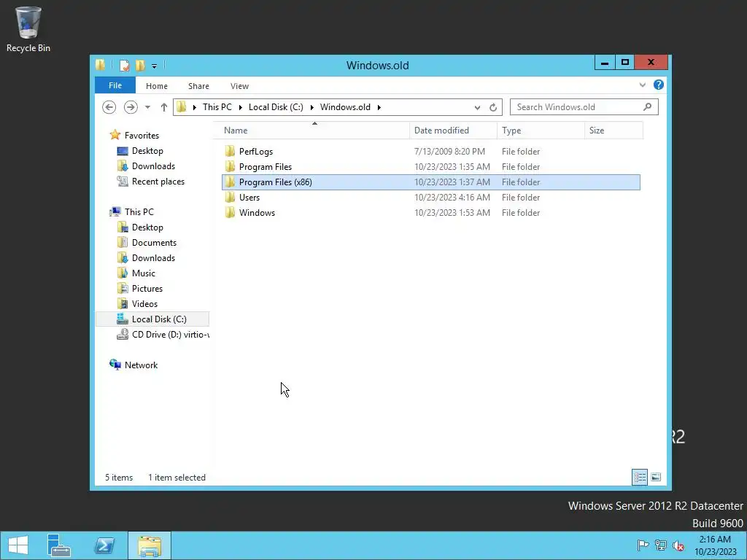This screenshot has width=747, height=560.
Task: Select Network in the navigation pane
Action: [x=141, y=365]
